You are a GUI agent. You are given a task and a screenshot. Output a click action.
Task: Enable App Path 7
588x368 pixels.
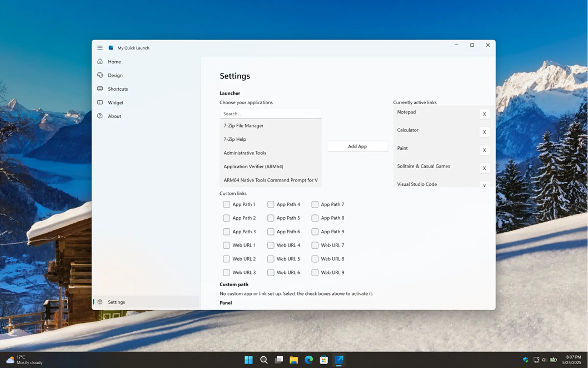click(315, 204)
